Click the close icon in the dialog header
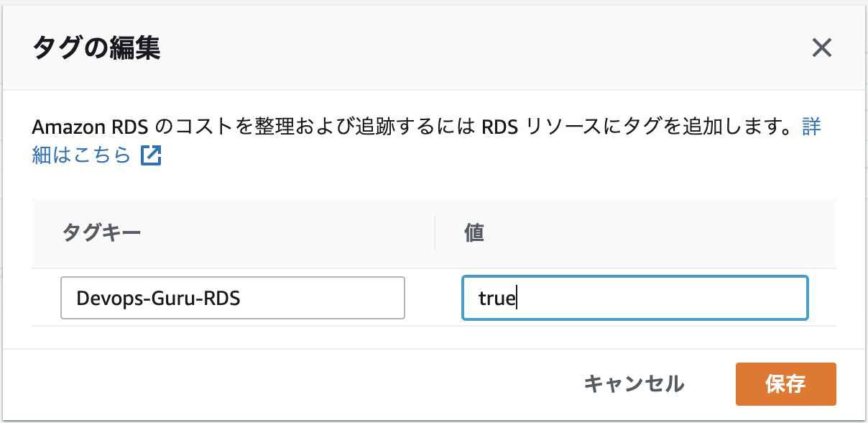The height and width of the screenshot is (423, 868). [x=822, y=49]
